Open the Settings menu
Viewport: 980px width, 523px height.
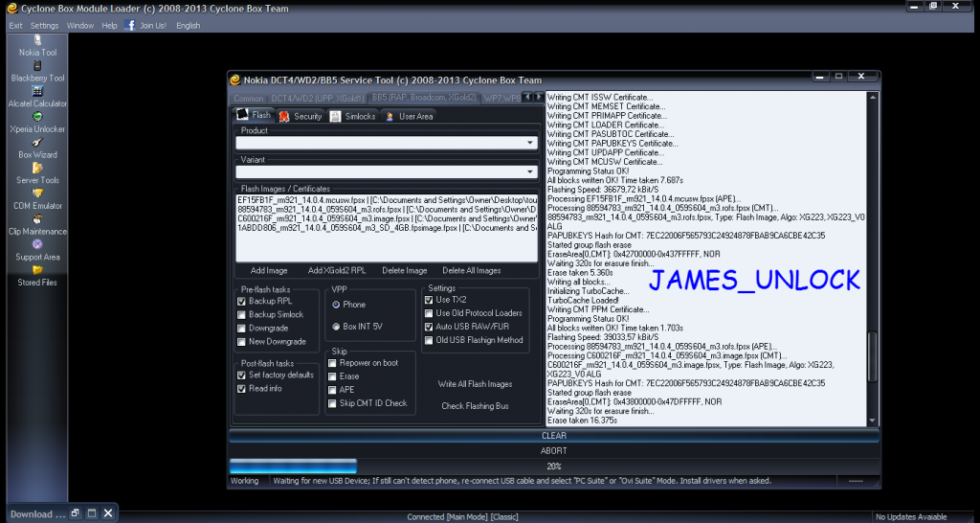pyautogui.click(x=44, y=25)
